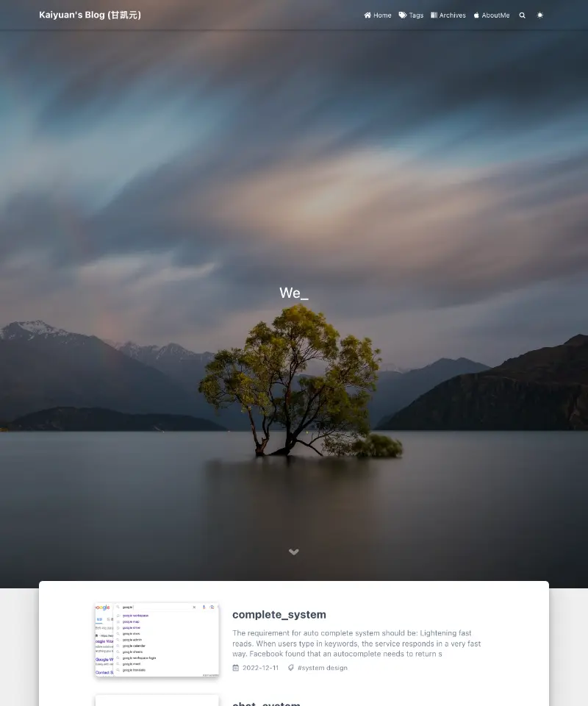The height and width of the screenshot is (706, 588).
Task: Open the complete_system post title
Action: coord(279,615)
